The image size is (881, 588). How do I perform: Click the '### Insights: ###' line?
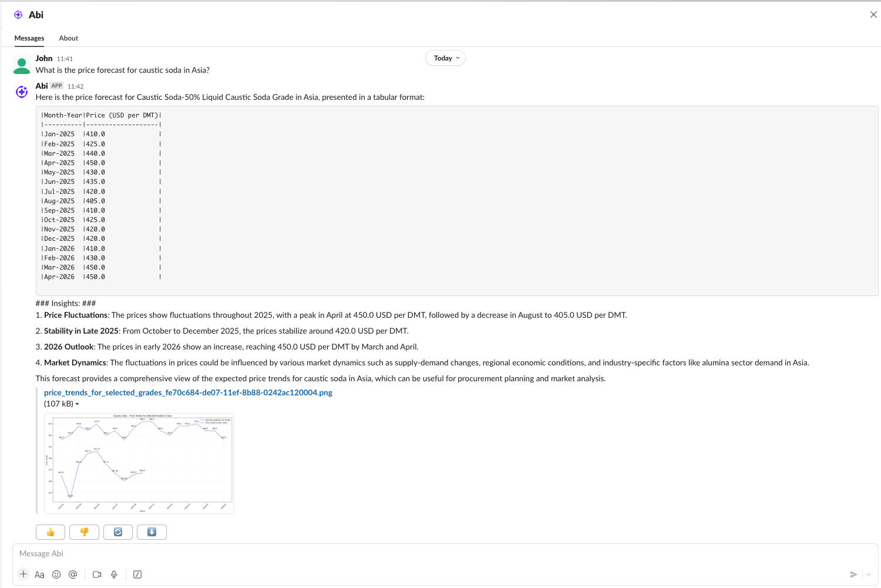click(66, 304)
